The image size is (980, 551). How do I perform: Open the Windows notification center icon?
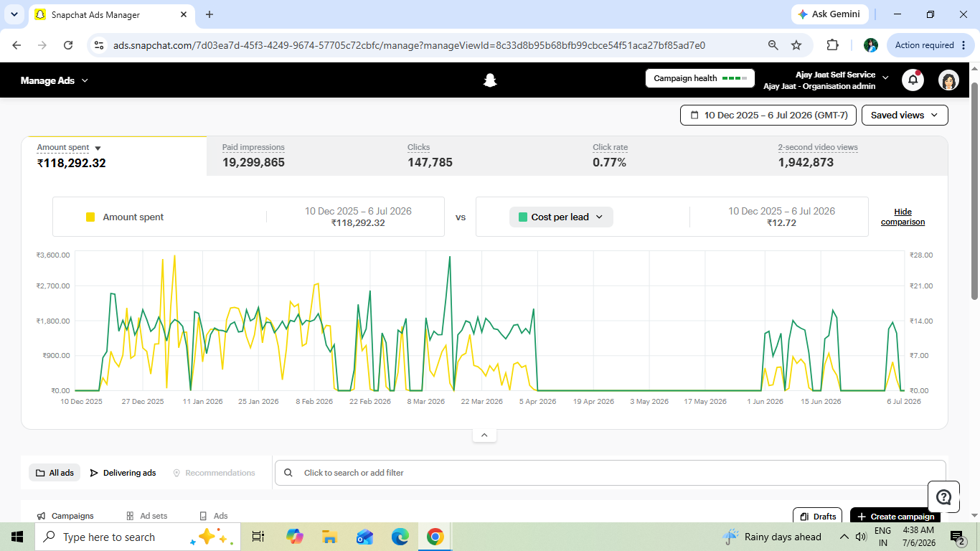click(957, 537)
